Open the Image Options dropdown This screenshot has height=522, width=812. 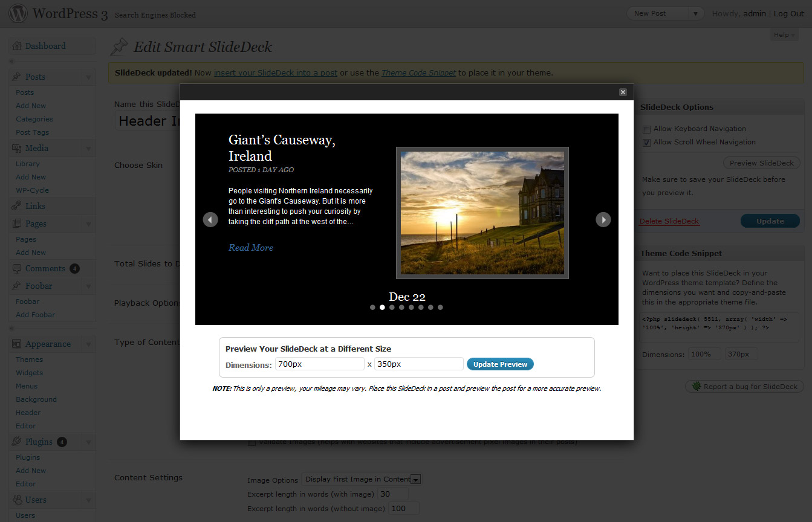click(x=362, y=479)
